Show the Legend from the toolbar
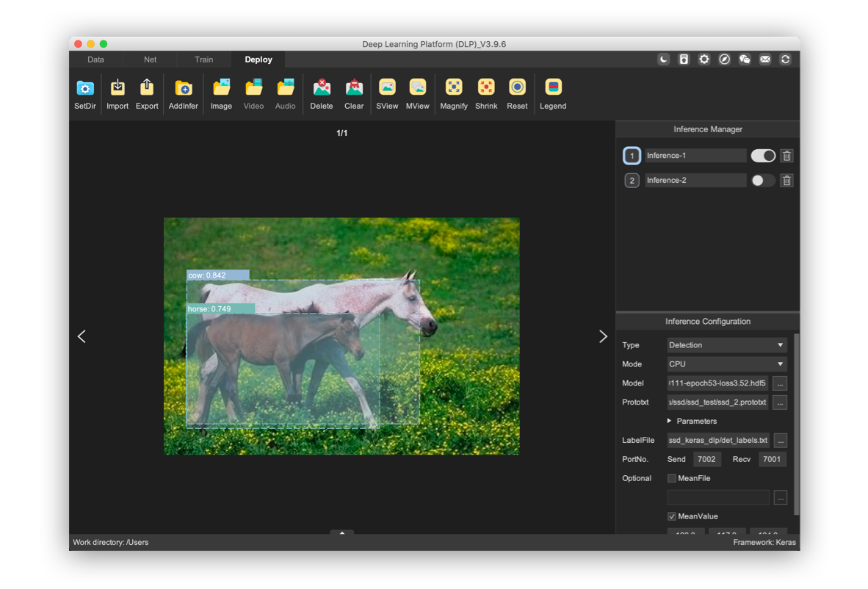This screenshot has width=868, height=589. click(x=553, y=88)
